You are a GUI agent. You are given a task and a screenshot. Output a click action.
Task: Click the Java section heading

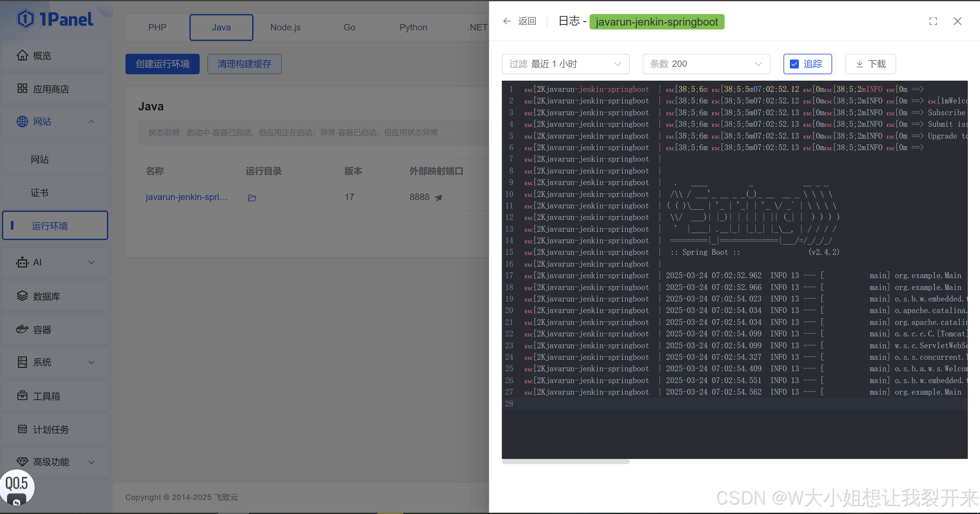click(x=151, y=106)
